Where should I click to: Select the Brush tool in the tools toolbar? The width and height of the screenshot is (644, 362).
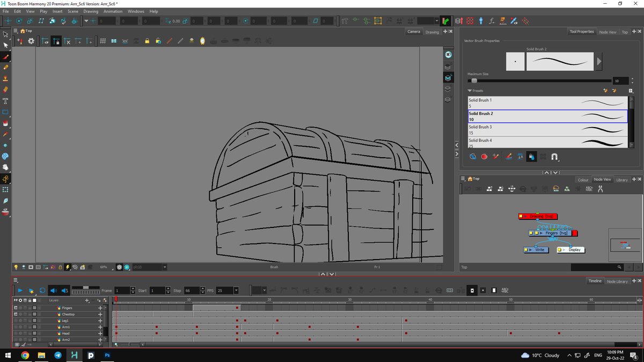(6, 57)
